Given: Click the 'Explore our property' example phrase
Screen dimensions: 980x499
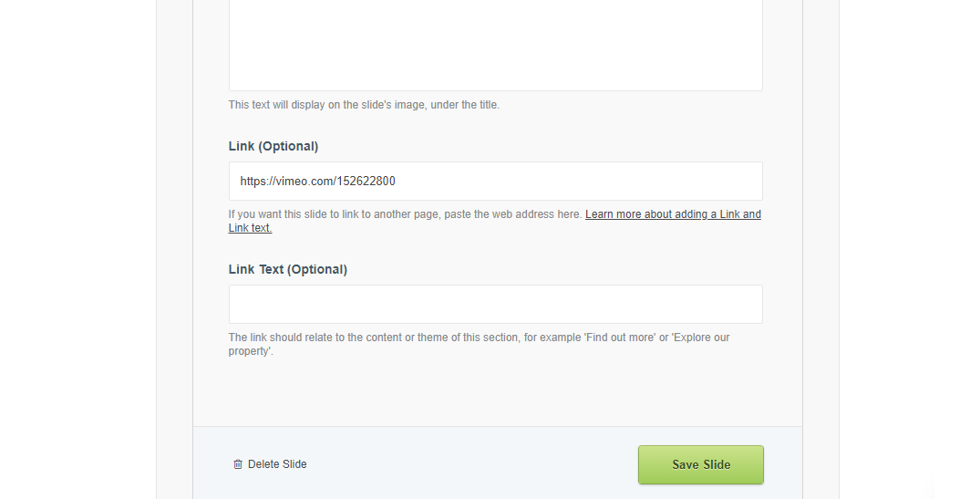Looking at the screenshot, I should coord(702,338).
